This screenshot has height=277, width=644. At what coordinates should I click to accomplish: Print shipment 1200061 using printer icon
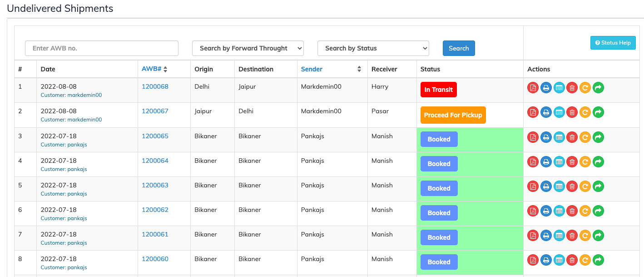(x=546, y=235)
